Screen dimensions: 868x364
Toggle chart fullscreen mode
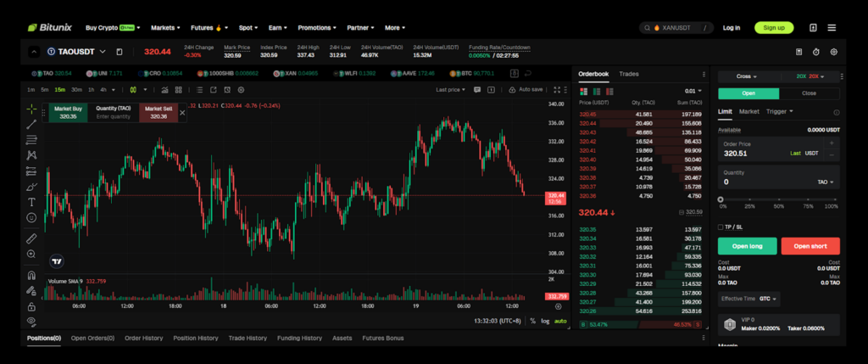(x=557, y=90)
